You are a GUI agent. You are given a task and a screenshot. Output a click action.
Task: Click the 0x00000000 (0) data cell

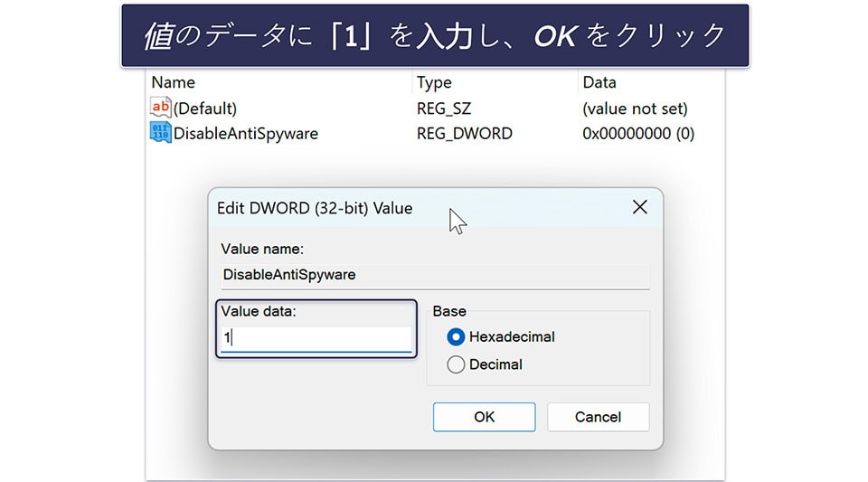click(638, 133)
